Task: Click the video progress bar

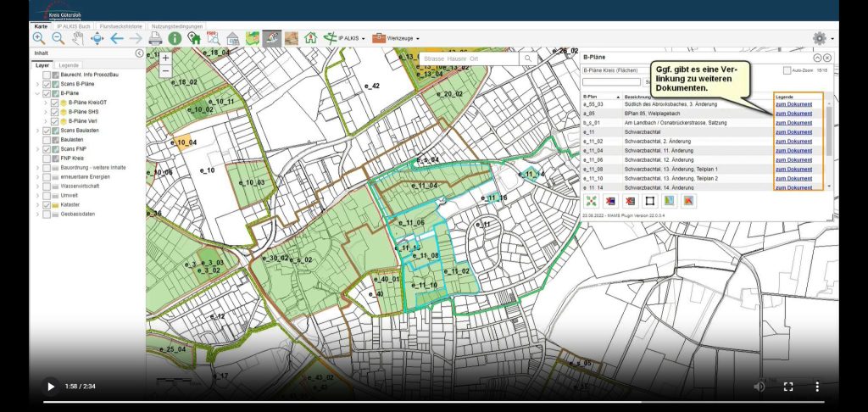Action: [x=434, y=402]
